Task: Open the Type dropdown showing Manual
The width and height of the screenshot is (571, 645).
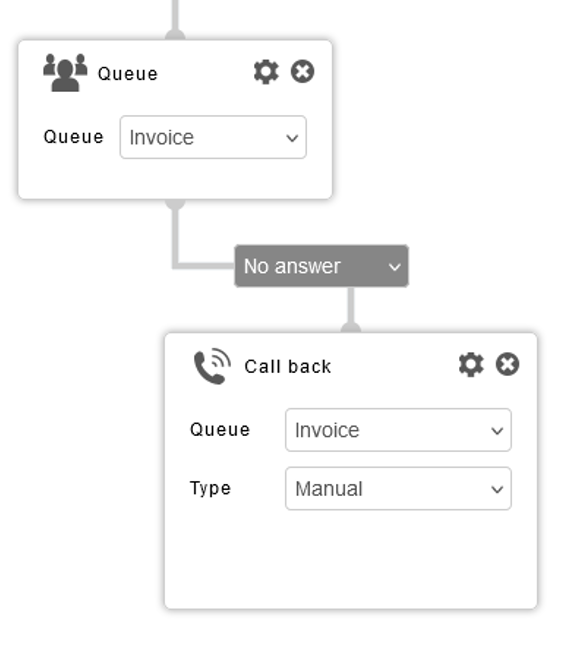Action: [x=398, y=488]
